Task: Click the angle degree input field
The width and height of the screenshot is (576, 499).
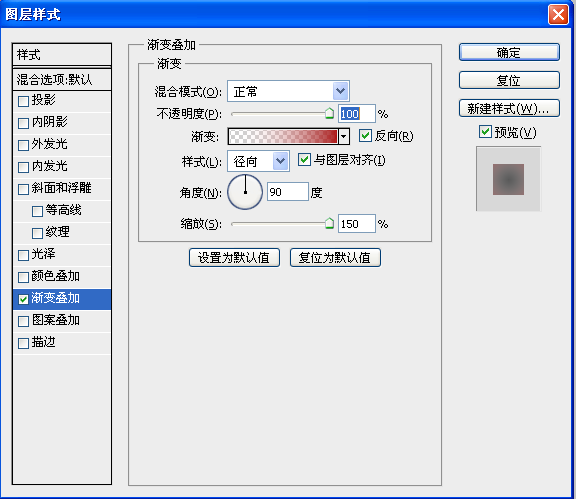Action: coord(288,191)
